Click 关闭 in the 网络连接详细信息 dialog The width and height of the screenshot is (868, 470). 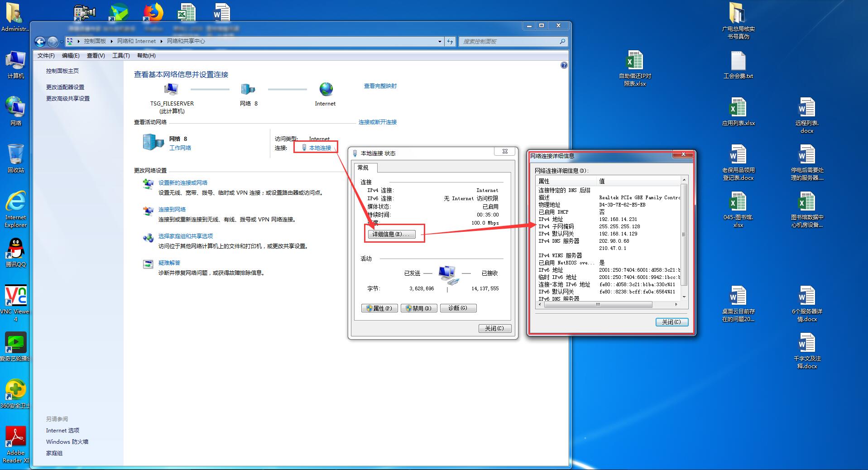[672, 322]
